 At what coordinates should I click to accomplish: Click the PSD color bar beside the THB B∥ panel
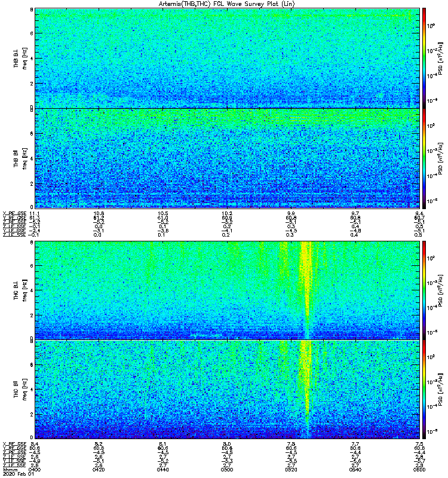[424, 158]
